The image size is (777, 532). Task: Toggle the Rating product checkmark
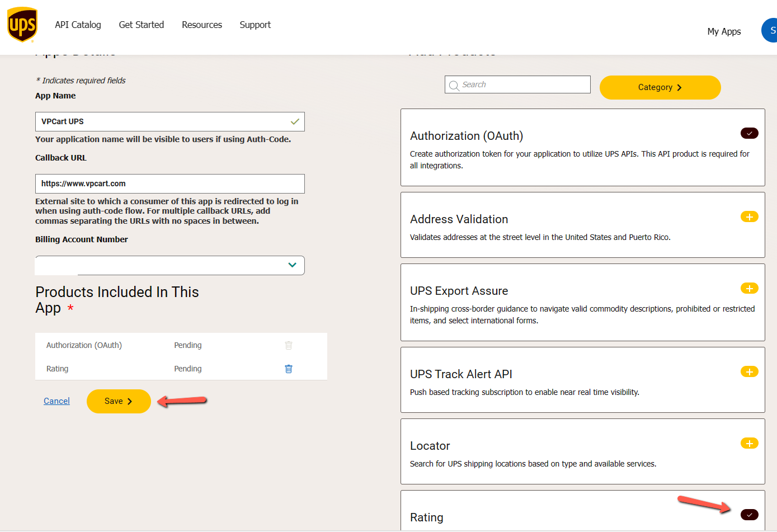pyautogui.click(x=750, y=515)
